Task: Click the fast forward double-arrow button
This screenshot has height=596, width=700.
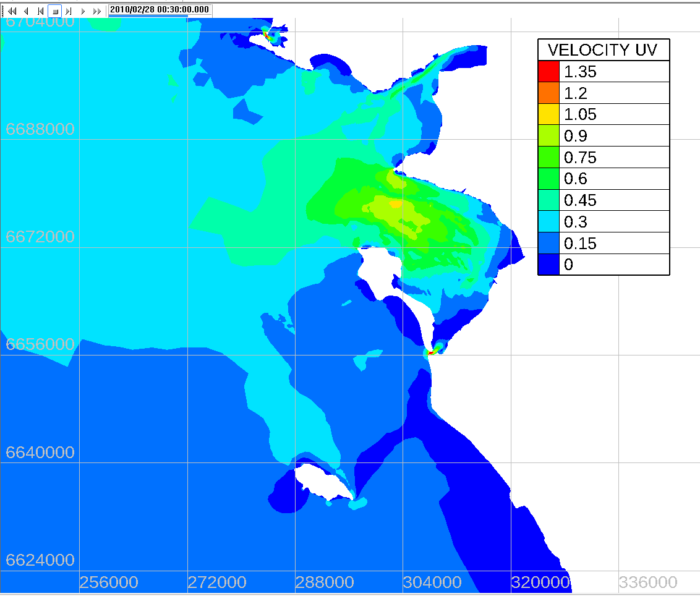Action: tap(97, 11)
